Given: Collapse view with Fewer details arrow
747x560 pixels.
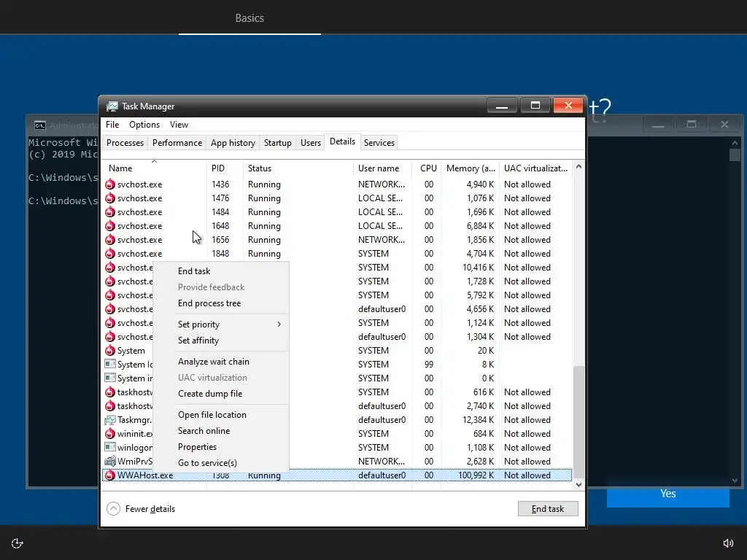Looking at the screenshot, I should 113,508.
